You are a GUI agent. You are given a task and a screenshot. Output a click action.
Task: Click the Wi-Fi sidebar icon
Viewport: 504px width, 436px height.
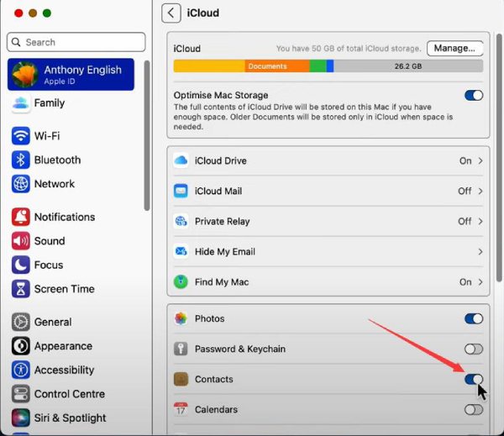click(20, 136)
